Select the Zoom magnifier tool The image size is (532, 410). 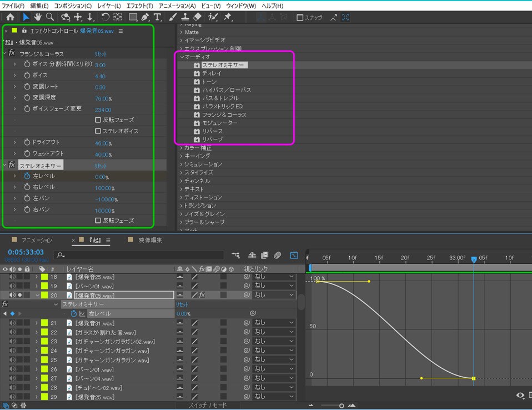coord(50,17)
